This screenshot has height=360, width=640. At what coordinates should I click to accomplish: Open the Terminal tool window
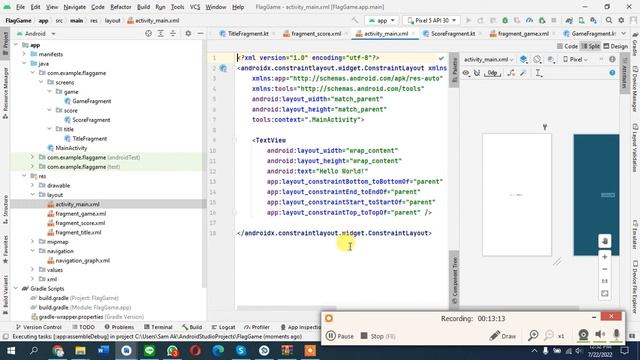[x=158, y=327]
